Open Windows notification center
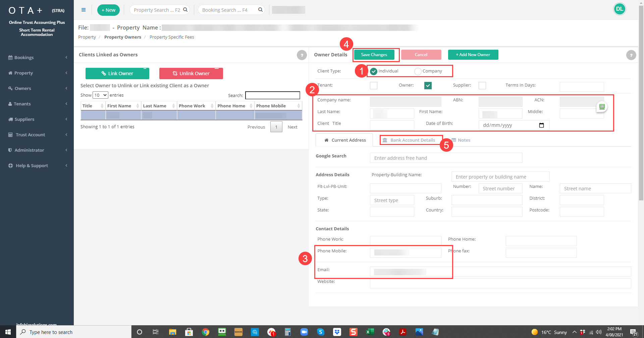Viewport: 644px width, 338px height. tap(633, 332)
